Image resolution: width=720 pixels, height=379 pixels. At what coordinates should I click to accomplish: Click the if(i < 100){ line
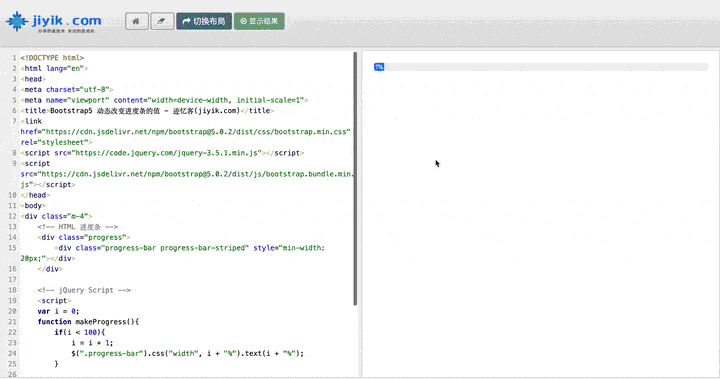[x=79, y=333]
